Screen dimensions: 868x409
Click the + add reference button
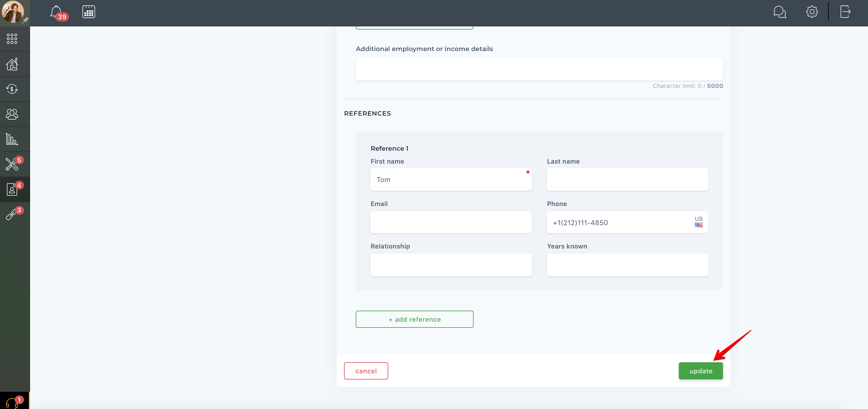click(414, 319)
